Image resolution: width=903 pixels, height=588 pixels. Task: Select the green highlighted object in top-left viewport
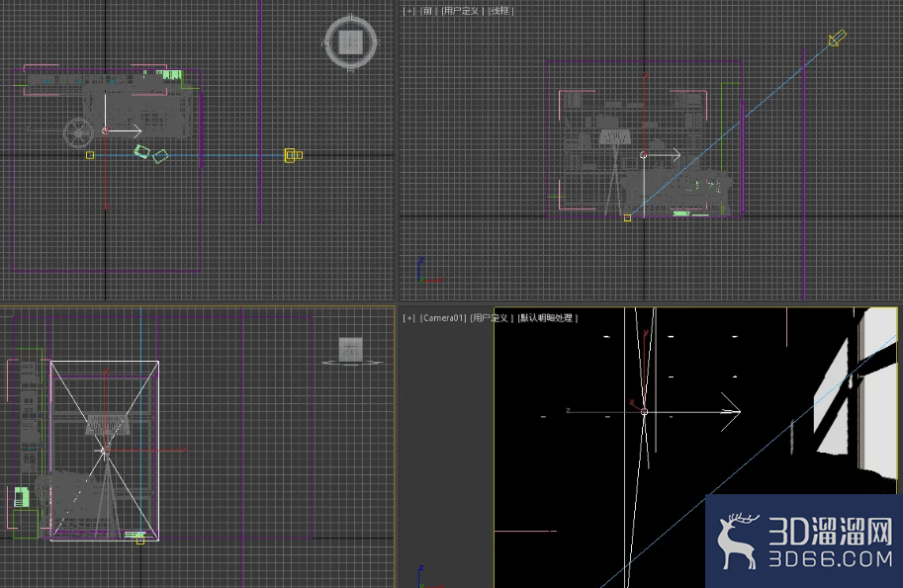click(x=170, y=75)
